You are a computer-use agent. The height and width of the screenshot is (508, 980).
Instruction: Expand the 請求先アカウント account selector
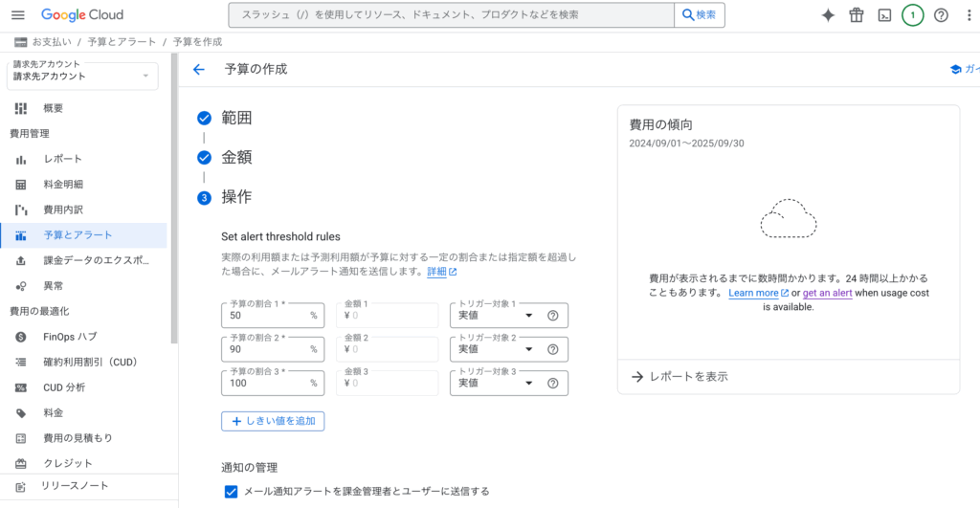pyautogui.click(x=81, y=76)
